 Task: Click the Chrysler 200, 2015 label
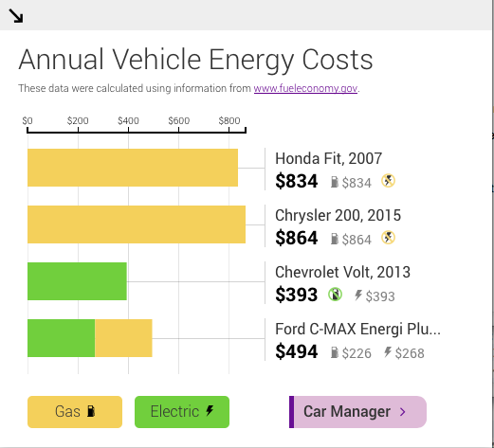tap(338, 215)
